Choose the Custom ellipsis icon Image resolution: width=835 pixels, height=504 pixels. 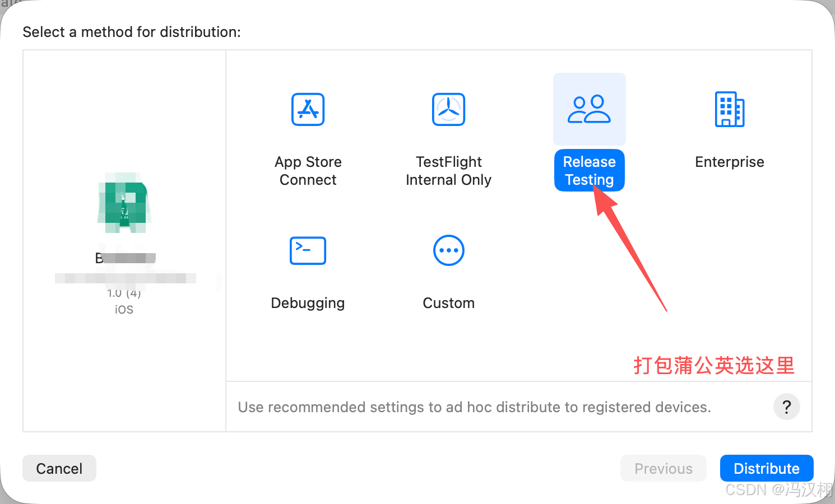448,250
